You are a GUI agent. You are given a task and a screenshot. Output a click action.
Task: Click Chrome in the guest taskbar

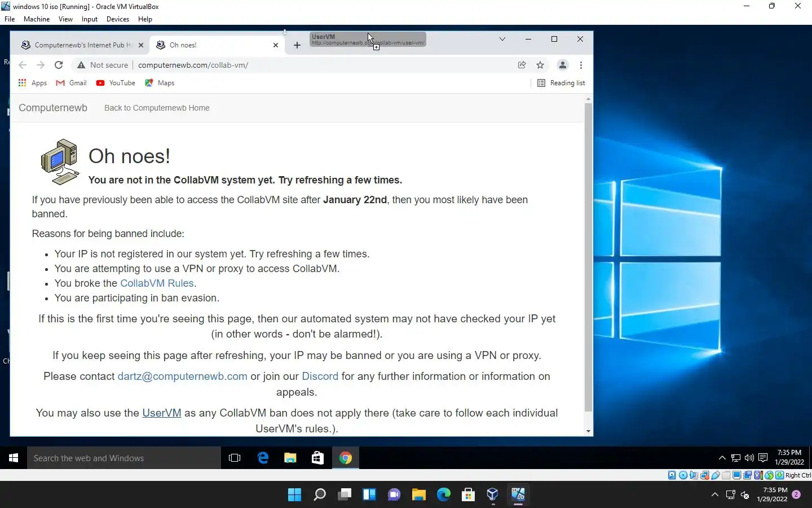(x=346, y=458)
